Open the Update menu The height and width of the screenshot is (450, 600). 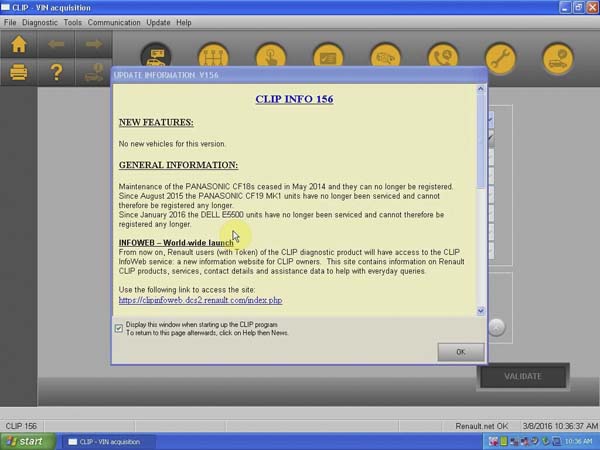(x=158, y=23)
